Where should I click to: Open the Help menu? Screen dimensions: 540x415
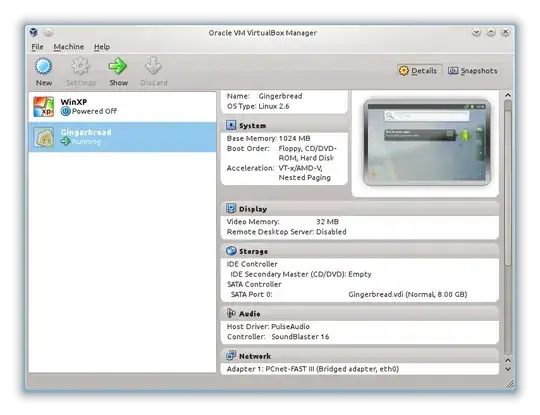[x=102, y=47]
